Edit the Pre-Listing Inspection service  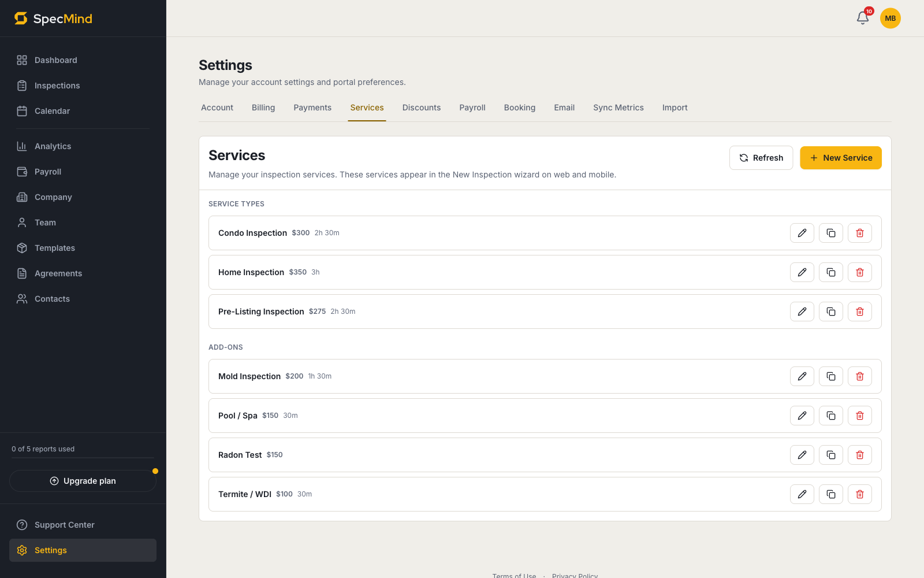click(x=802, y=312)
